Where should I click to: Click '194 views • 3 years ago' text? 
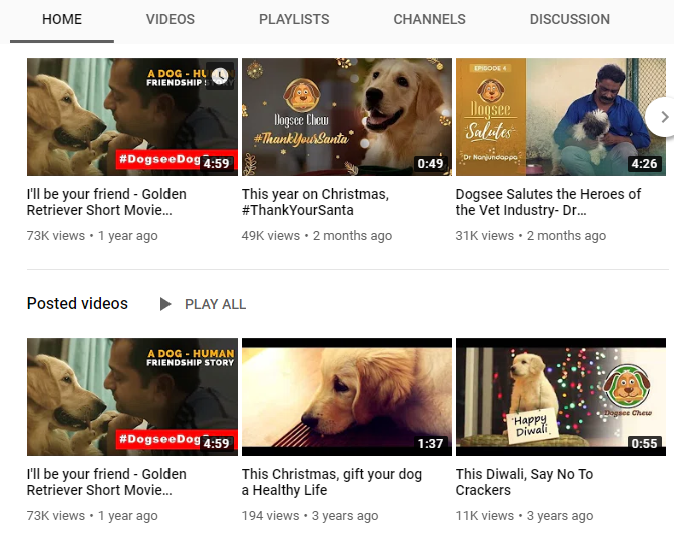pyautogui.click(x=310, y=515)
